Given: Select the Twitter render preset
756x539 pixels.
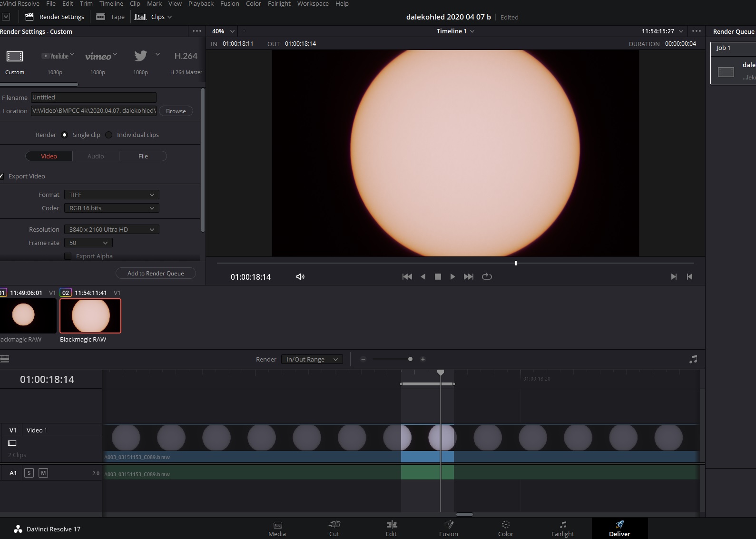Looking at the screenshot, I should click(140, 56).
